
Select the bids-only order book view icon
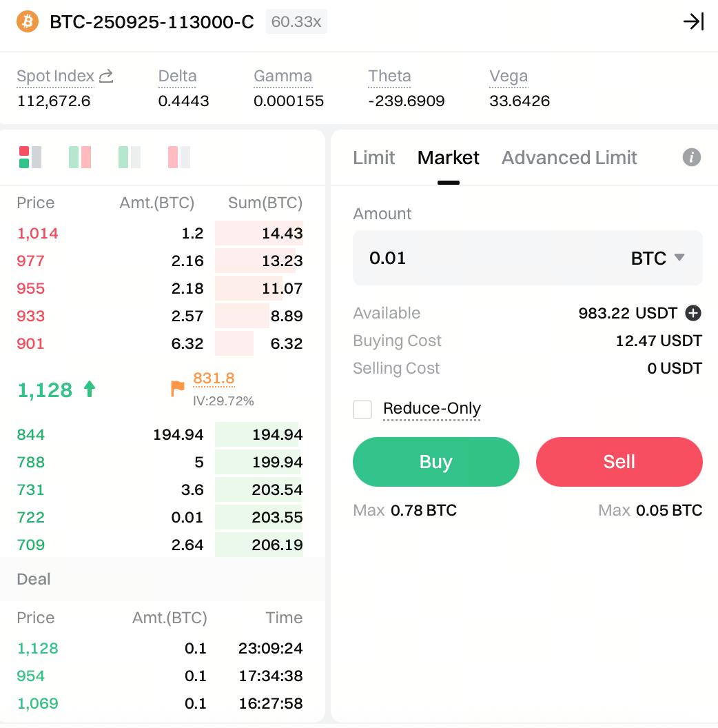(x=129, y=157)
